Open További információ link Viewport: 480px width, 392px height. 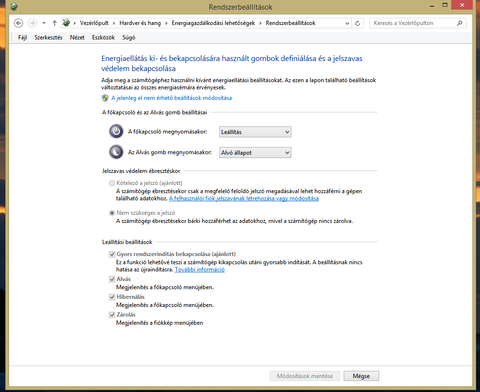click(x=200, y=269)
